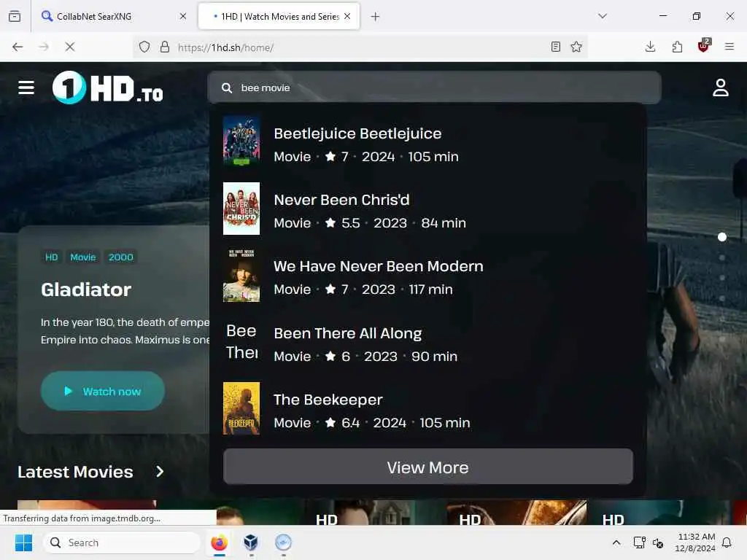
Task: Open Firefox View recent browsing icon
Action: point(15,16)
